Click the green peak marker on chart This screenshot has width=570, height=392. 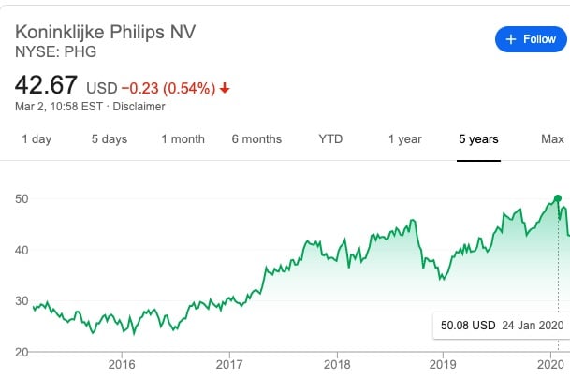[x=558, y=198]
